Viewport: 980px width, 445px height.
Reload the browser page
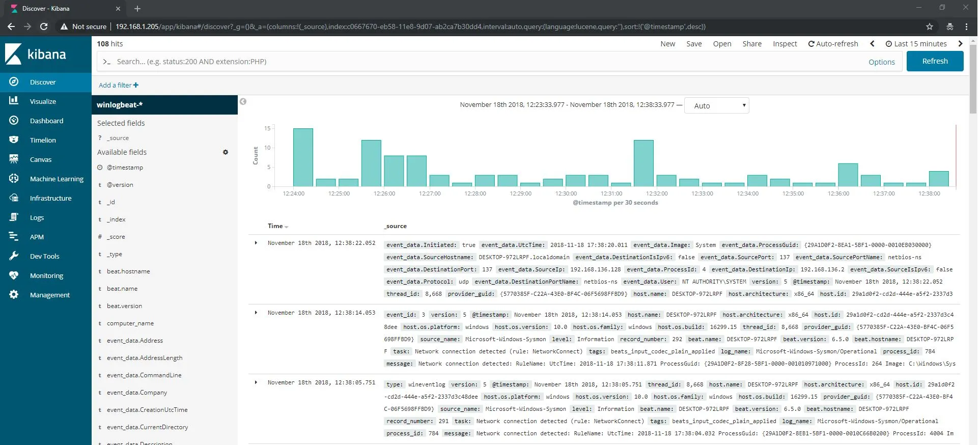pyautogui.click(x=44, y=26)
